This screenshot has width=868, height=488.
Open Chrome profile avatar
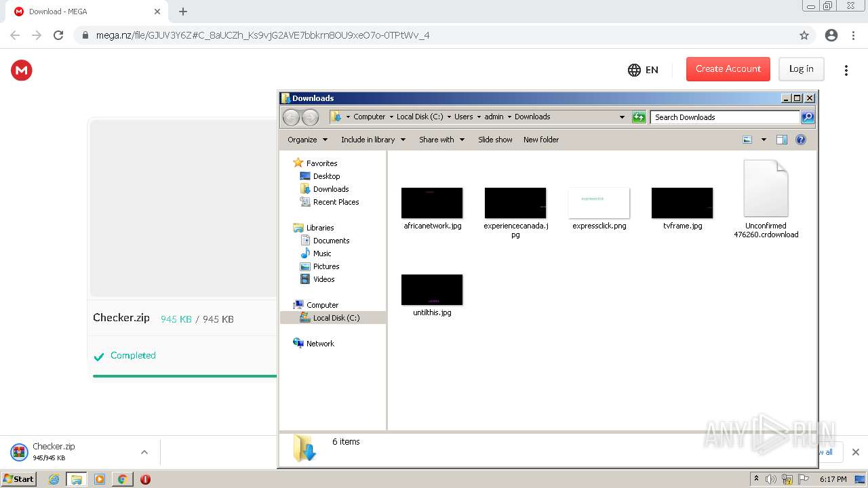point(831,35)
